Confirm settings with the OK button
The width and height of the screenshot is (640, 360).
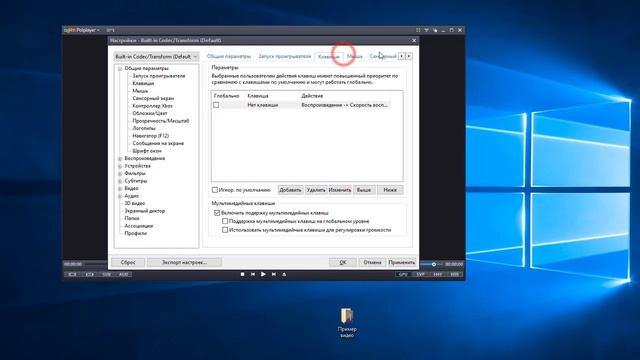click(343, 262)
